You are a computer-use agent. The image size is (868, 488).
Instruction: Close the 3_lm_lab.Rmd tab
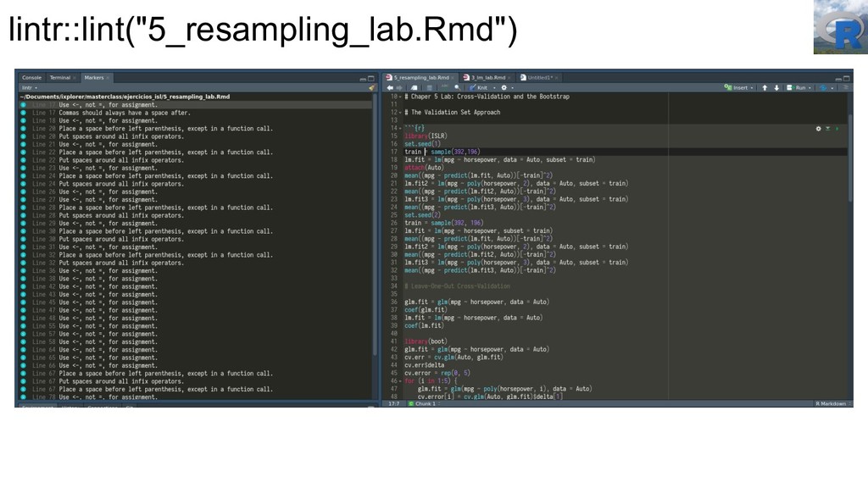(x=509, y=78)
